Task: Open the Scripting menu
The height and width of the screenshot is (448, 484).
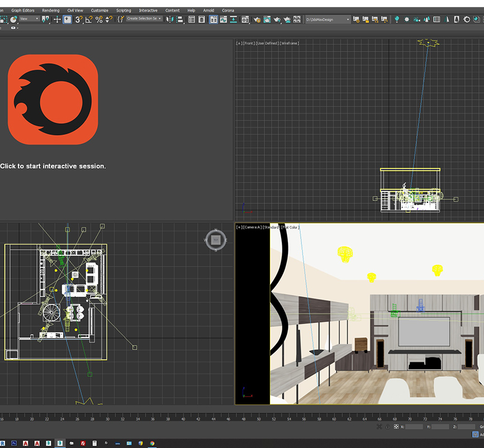Action: 123,10
